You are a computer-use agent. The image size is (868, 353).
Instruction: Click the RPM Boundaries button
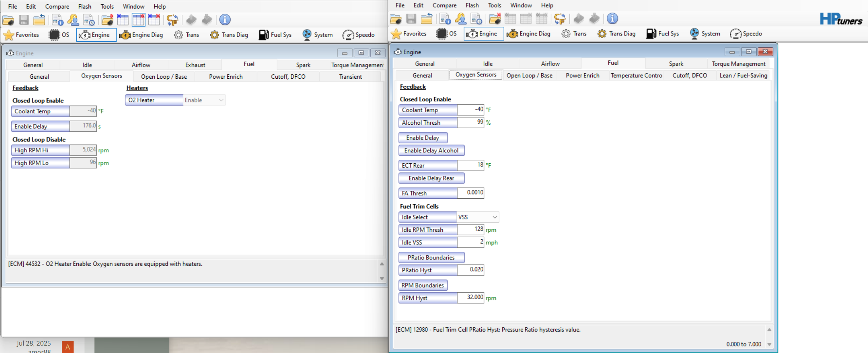coord(423,285)
